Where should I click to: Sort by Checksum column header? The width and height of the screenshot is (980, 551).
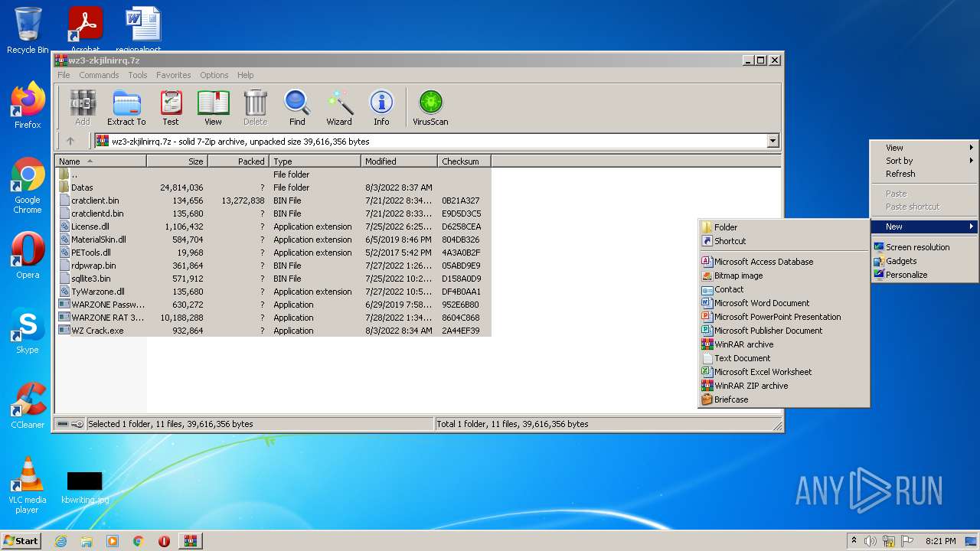pyautogui.click(x=464, y=161)
